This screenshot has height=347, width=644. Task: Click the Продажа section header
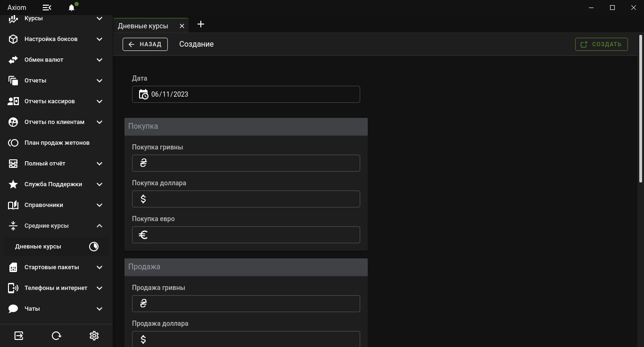246,267
